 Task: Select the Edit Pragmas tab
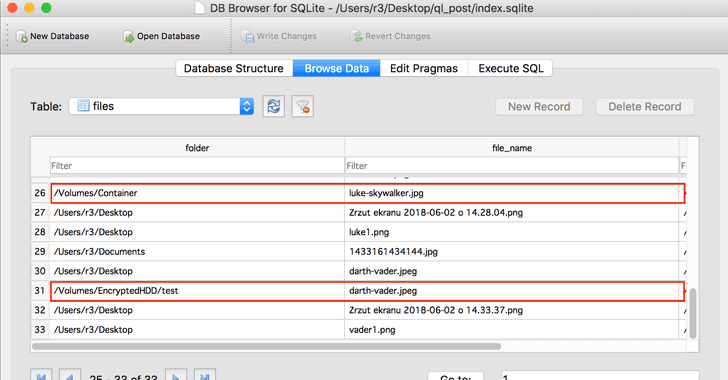click(x=424, y=68)
